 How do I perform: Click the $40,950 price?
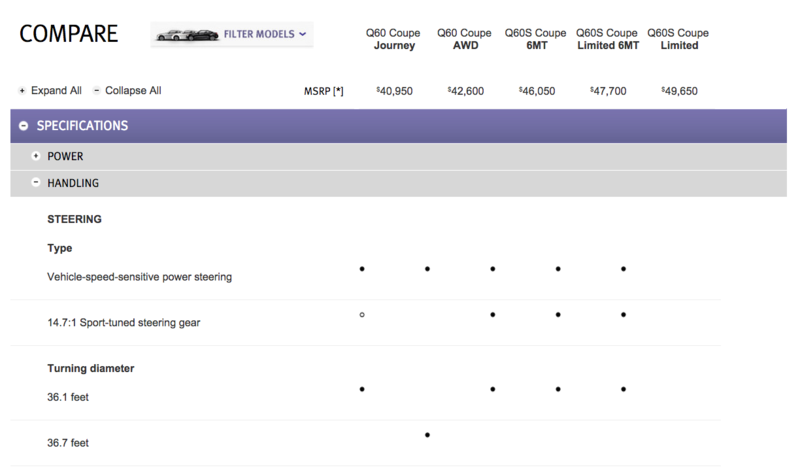pos(394,91)
